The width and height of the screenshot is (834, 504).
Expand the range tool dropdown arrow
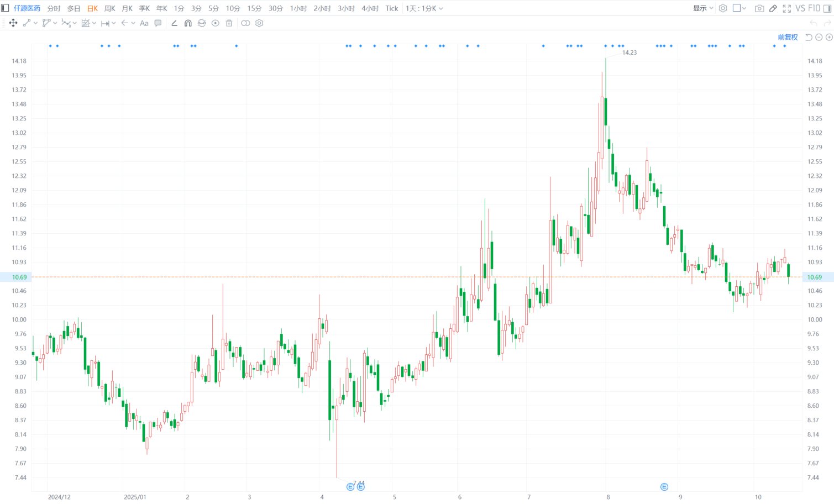tap(114, 23)
